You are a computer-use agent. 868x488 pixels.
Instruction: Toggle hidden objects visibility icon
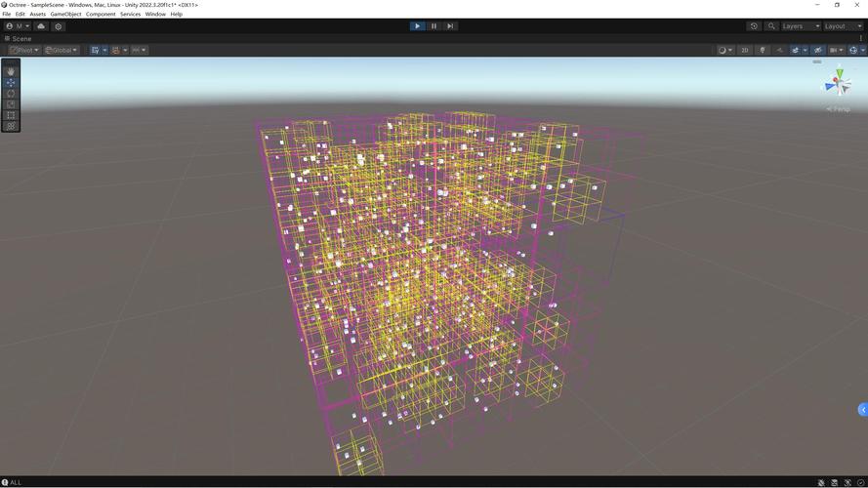point(817,50)
